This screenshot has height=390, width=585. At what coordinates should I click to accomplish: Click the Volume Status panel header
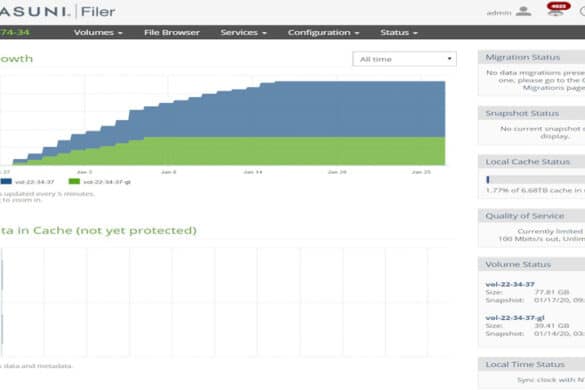[x=531, y=264]
